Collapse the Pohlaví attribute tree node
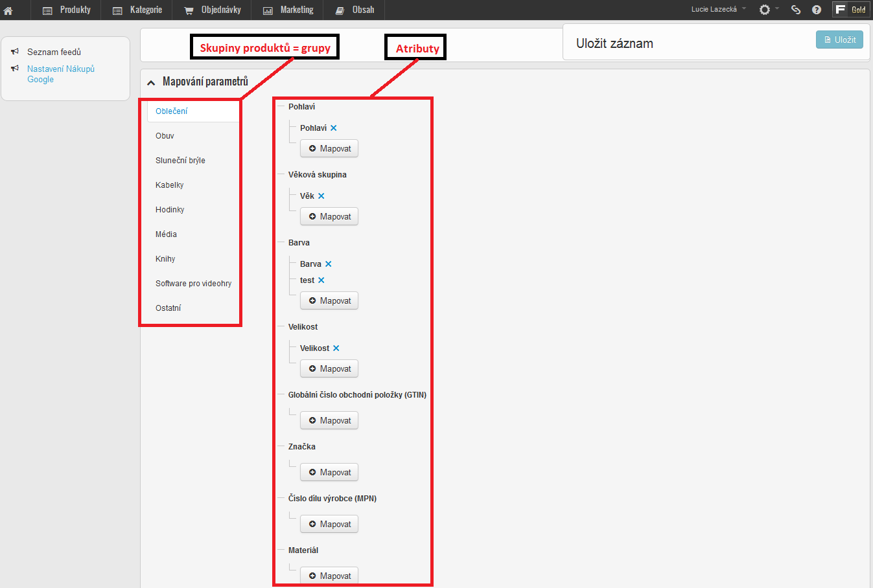 (281, 107)
